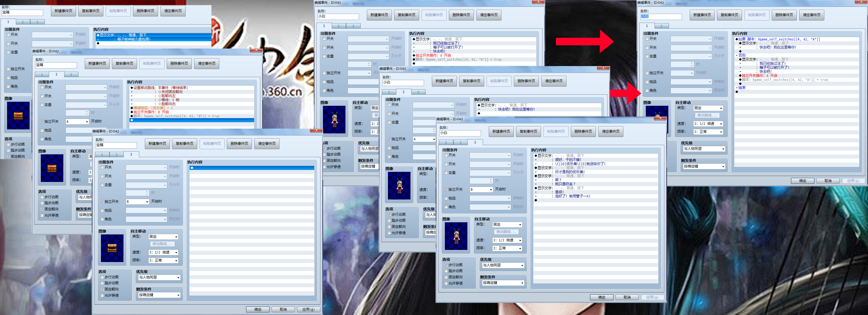
Task: Expand the 速度 dropdown in the ID:042 page-3 window
Action: point(163,252)
